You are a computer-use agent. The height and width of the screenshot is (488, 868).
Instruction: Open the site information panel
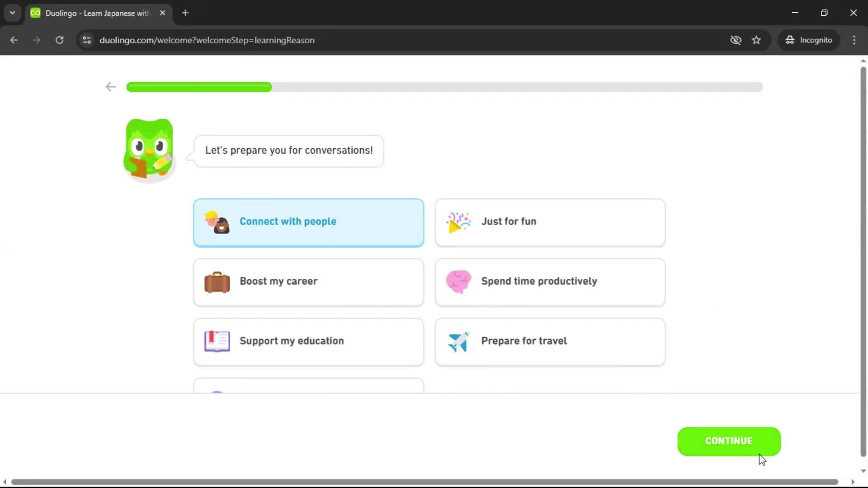[86, 40]
